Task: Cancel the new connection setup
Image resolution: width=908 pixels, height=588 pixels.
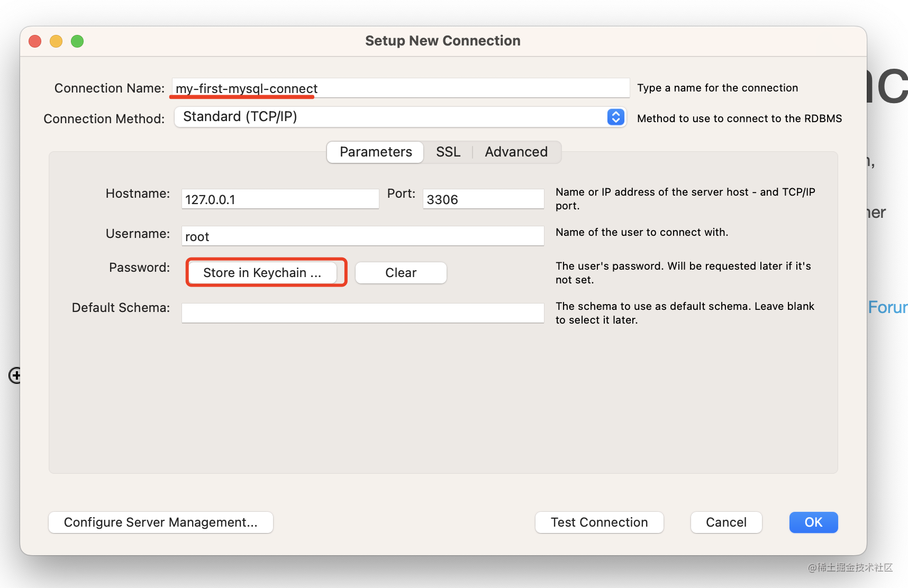Action: click(726, 522)
